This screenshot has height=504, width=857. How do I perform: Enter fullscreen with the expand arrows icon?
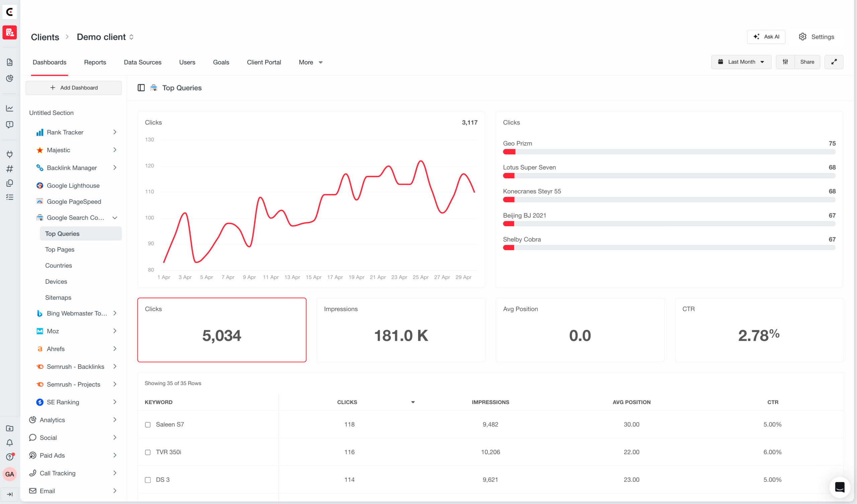coord(834,62)
